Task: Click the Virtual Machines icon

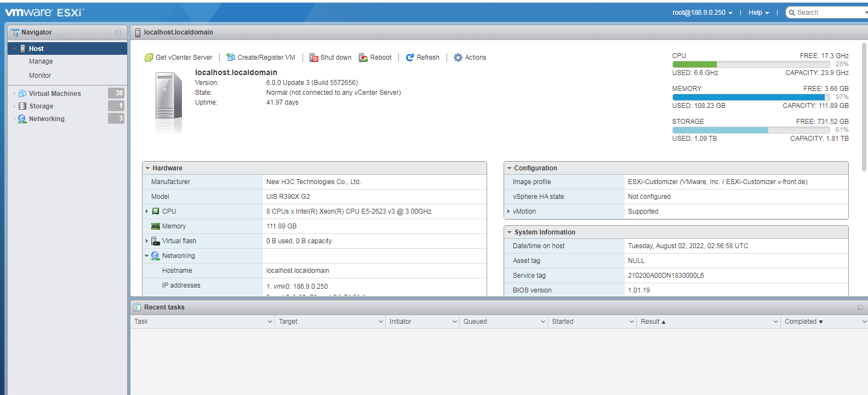Action: 22,94
